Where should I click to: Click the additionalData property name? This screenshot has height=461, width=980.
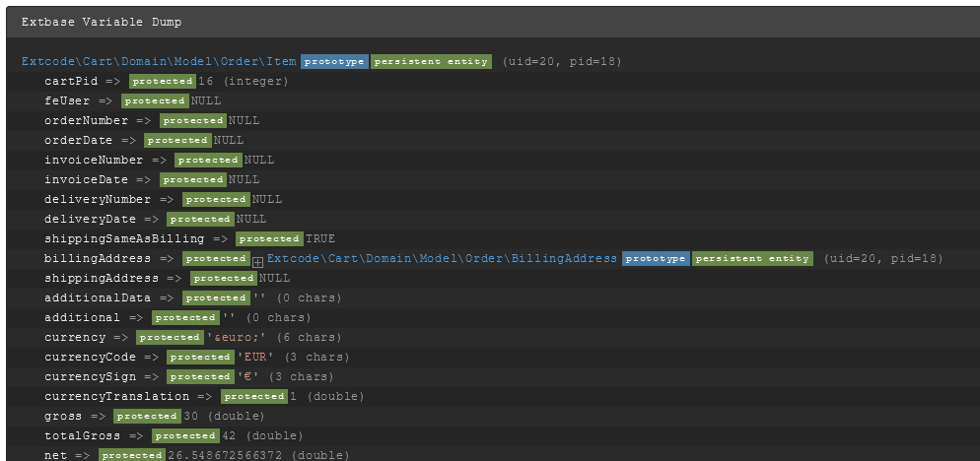[x=98, y=297]
